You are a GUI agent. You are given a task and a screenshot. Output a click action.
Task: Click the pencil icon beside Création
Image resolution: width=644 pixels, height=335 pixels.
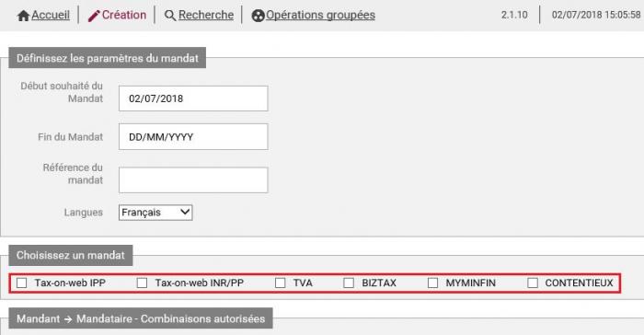[94, 16]
